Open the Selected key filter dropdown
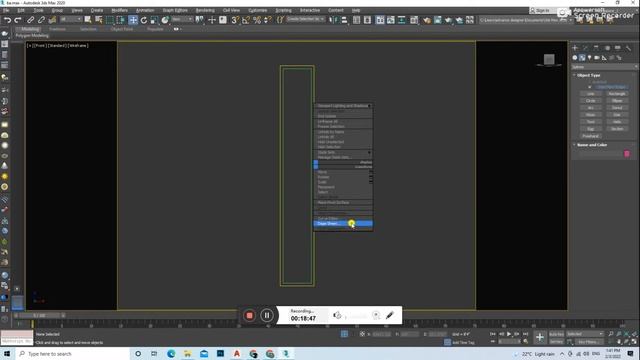The width and height of the screenshot is (640, 360). click(x=584, y=334)
